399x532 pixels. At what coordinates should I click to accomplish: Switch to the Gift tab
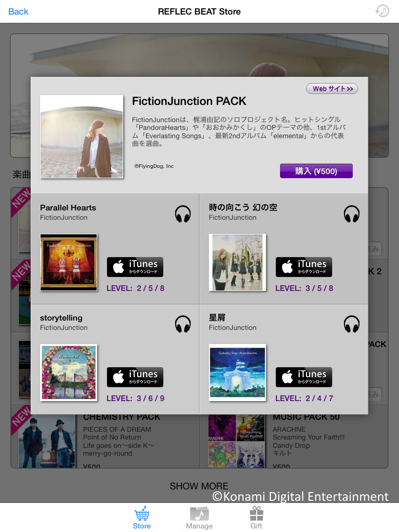tap(257, 518)
